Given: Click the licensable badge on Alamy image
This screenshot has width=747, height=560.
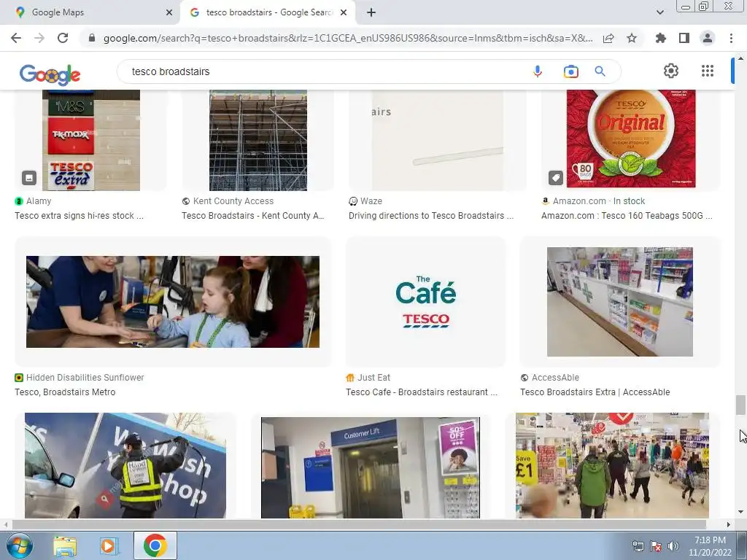Looking at the screenshot, I should coord(29,178).
